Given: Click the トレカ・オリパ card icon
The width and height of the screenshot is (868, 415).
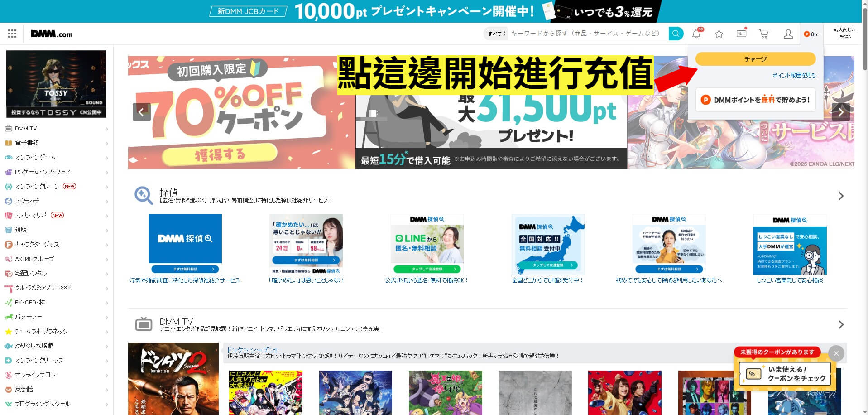Looking at the screenshot, I should tap(8, 216).
